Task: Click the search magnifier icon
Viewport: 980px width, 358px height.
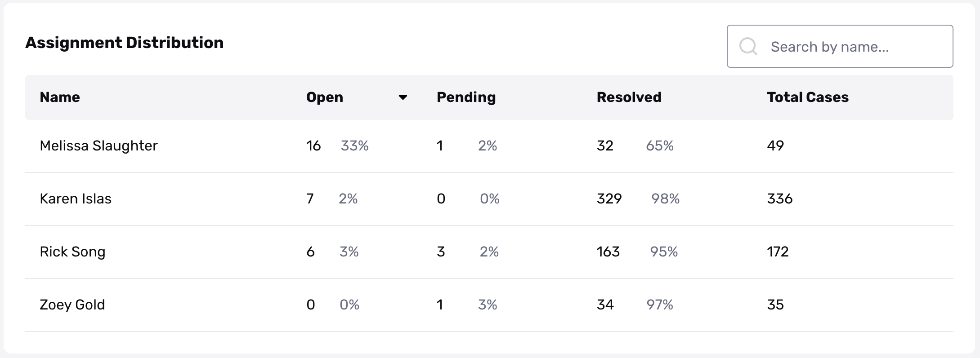Action: click(748, 46)
